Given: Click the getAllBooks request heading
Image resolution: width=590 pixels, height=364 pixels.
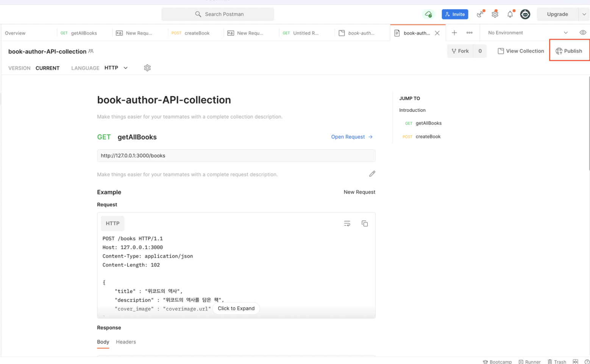Looking at the screenshot, I should tap(137, 137).
